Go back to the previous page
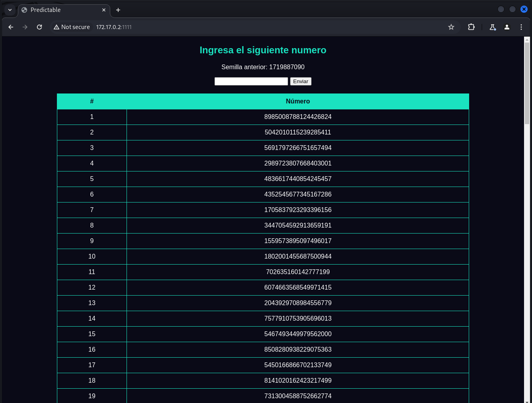The image size is (532, 403). pos(11,27)
